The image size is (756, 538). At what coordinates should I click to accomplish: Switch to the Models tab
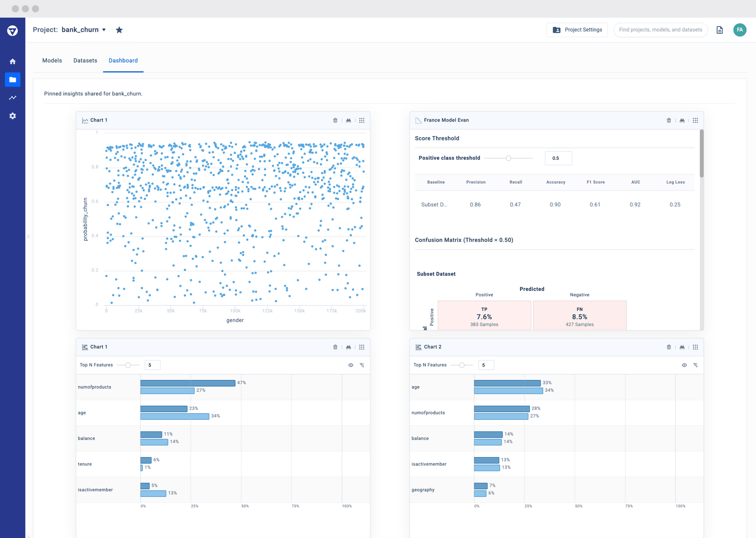point(52,60)
